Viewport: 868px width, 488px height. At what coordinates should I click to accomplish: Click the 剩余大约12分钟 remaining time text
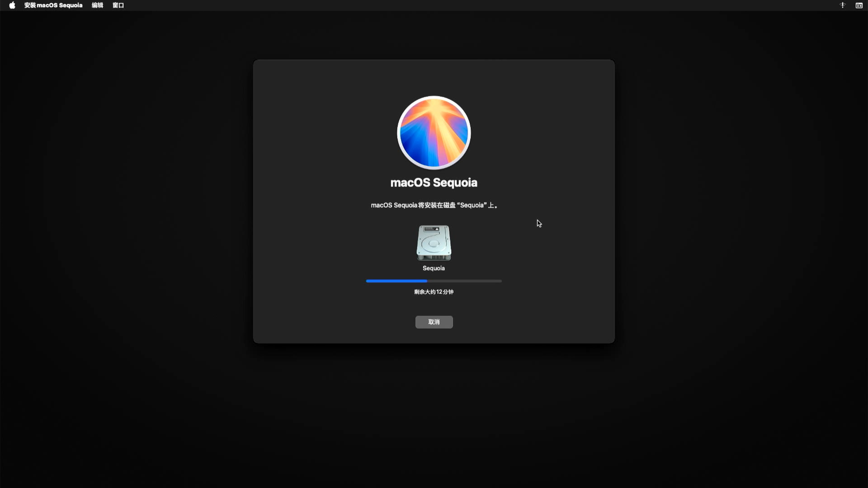coord(434,292)
